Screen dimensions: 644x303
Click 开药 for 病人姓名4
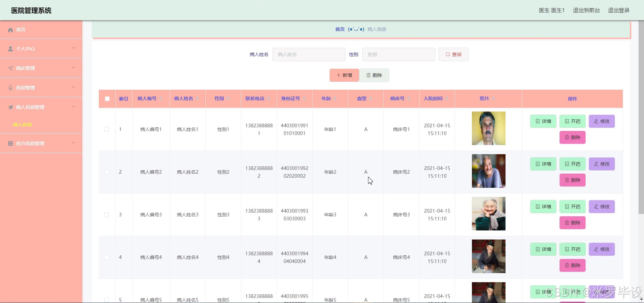[x=572, y=249]
